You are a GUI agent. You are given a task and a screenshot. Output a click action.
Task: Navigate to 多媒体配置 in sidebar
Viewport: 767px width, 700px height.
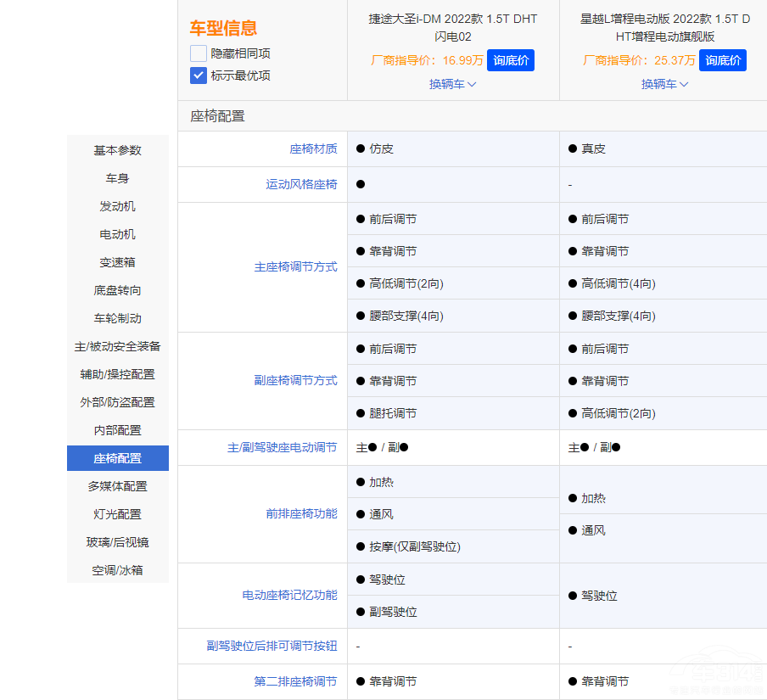pos(118,486)
